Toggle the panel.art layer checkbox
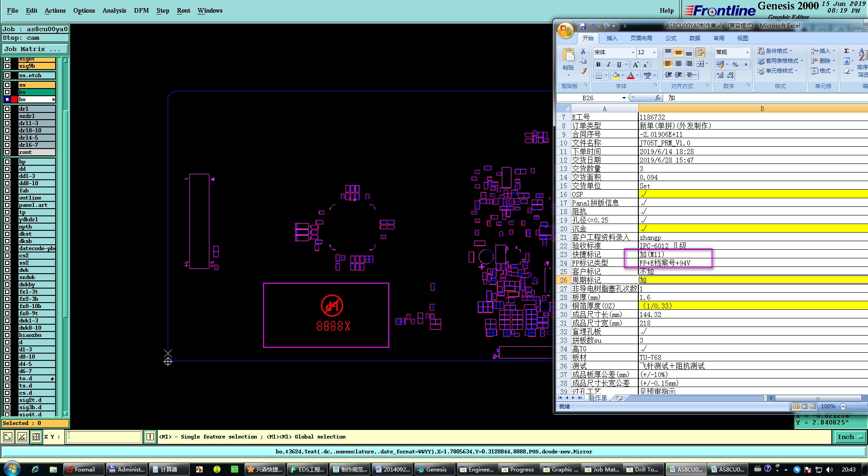The width and height of the screenshot is (868, 476). (x=7, y=205)
